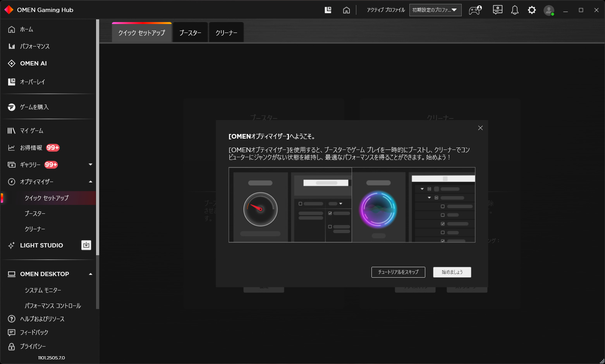Close the OMEN optimizer welcome dialog
605x364 pixels.
coord(480,128)
